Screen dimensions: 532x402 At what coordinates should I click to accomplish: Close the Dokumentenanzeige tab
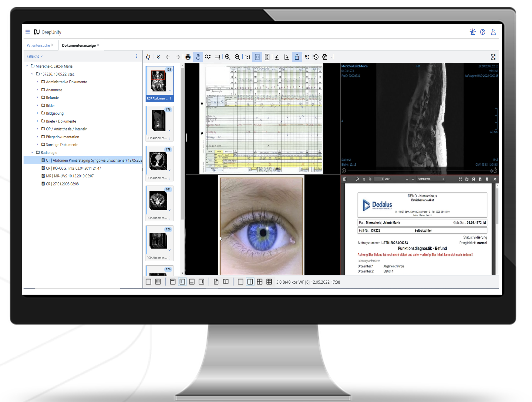98,45
